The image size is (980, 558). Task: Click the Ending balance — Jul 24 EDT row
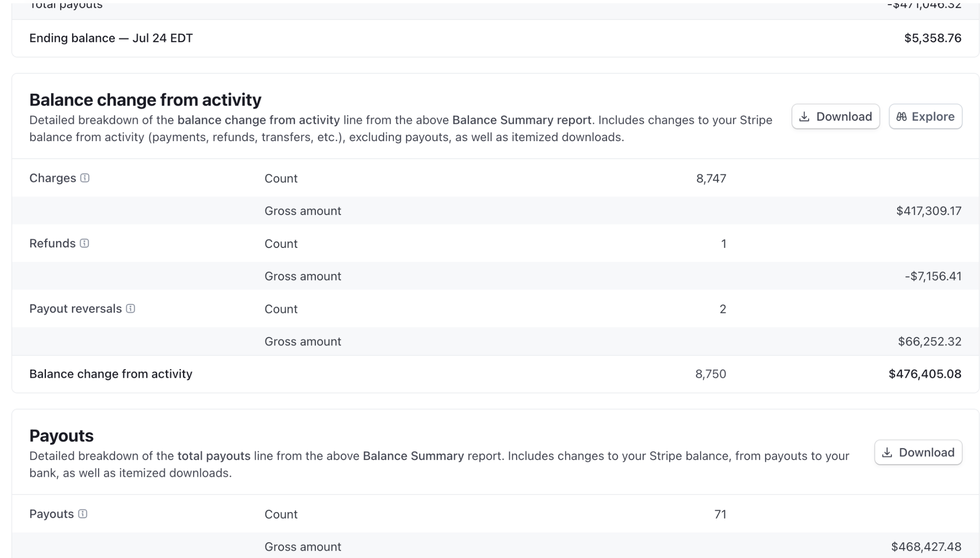pos(111,38)
